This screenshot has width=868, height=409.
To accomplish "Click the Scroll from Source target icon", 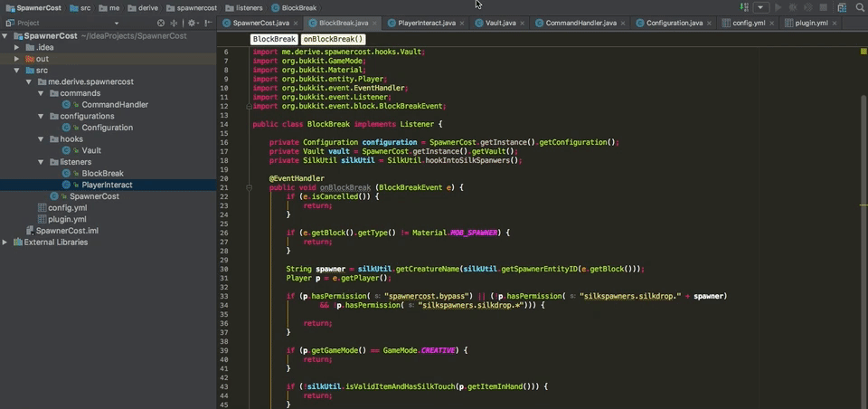I will (x=161, y=24).
